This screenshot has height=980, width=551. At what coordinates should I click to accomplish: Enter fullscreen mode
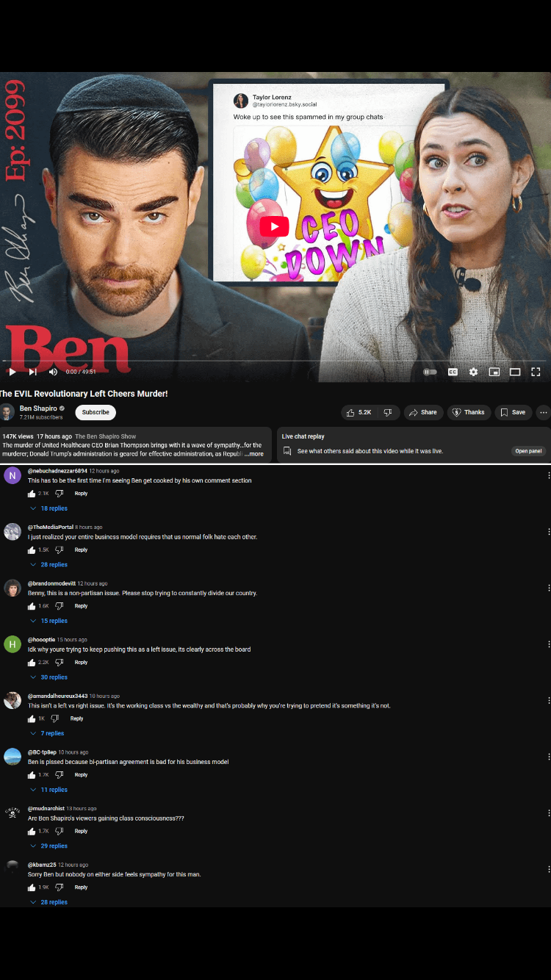click(x=536, y=372)
